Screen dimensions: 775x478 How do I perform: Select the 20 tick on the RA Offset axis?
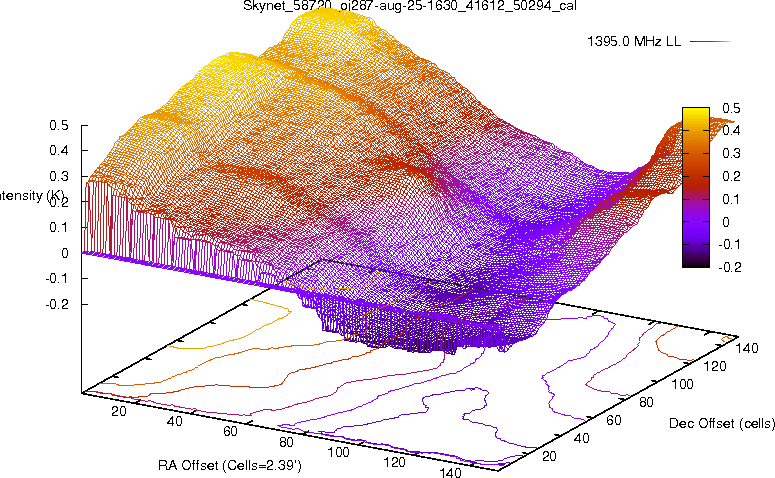[x=119, y=411]
